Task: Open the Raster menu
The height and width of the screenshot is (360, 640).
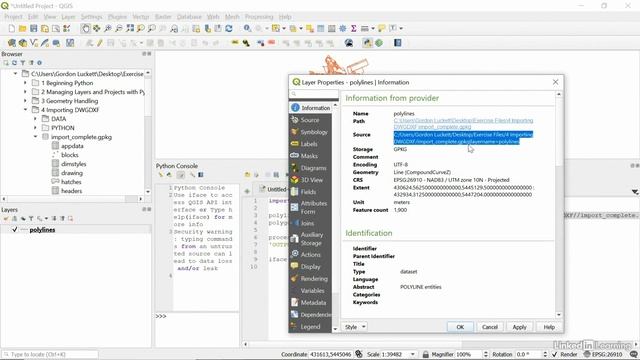Action: (163, 17)
